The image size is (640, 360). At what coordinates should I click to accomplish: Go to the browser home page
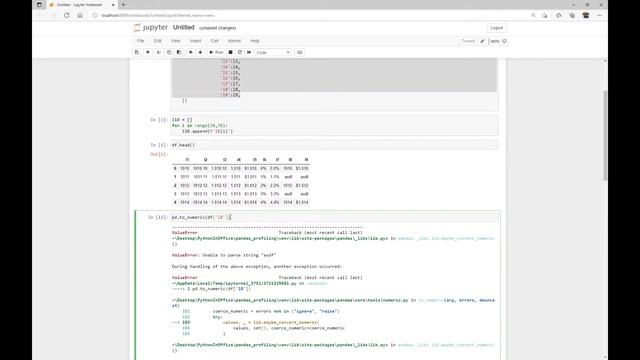[80, 15]
